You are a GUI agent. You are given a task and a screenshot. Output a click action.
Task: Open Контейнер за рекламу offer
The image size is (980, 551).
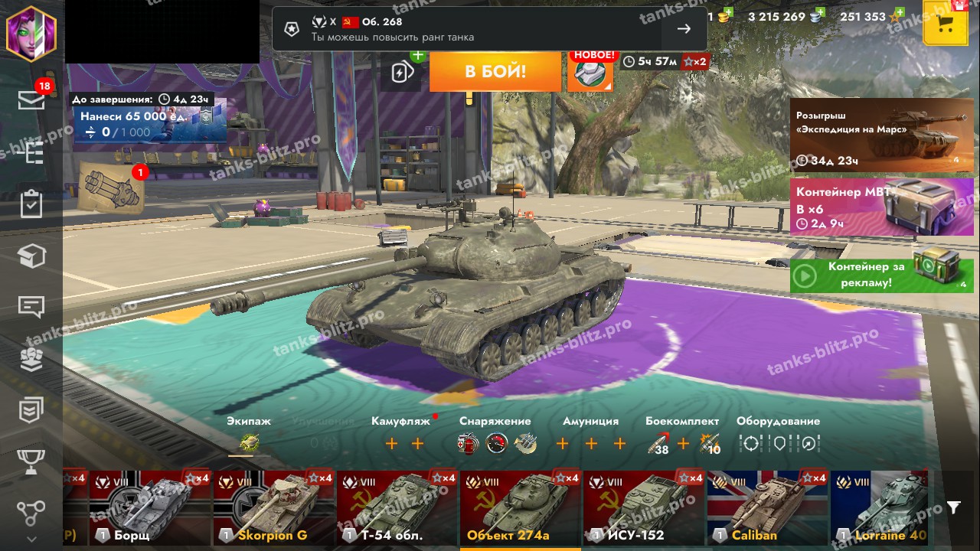click(882, 275)
